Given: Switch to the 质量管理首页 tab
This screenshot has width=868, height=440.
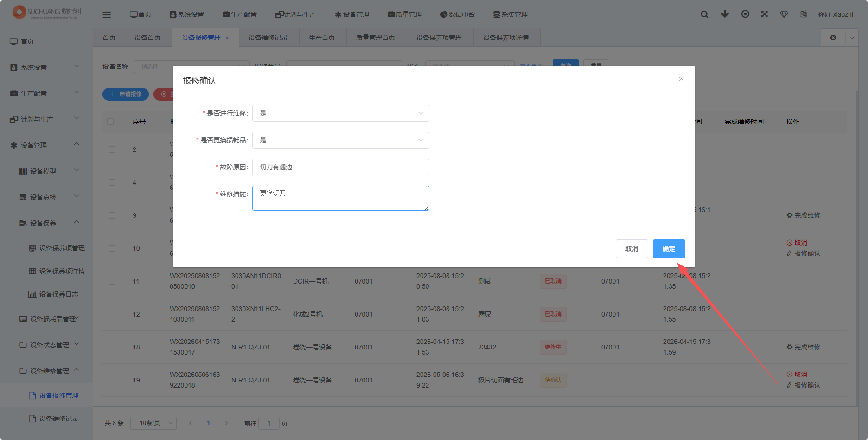Looking at the screenshot, I should pos(376,38).
